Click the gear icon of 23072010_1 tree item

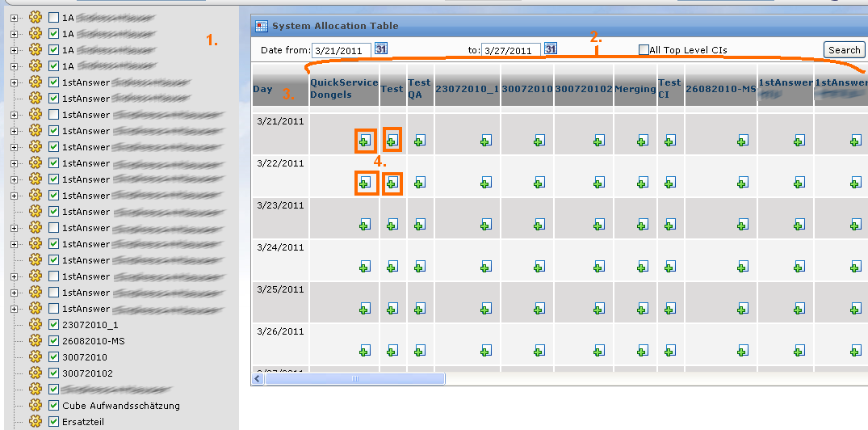tap(36, 324)
